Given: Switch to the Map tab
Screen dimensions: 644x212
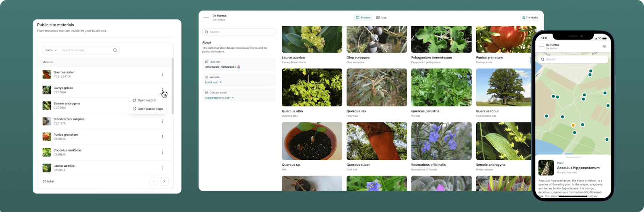Looking at the screenshot, I should point(381,18).
